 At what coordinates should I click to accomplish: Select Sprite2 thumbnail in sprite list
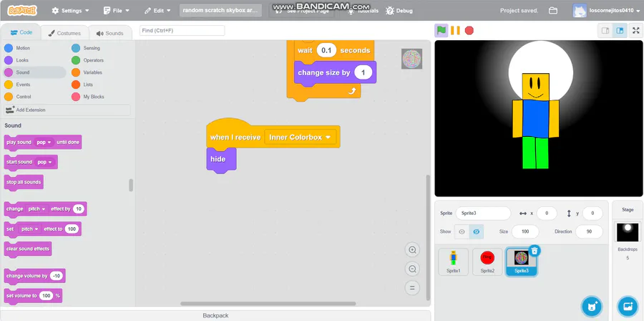(x=487, y=262)
